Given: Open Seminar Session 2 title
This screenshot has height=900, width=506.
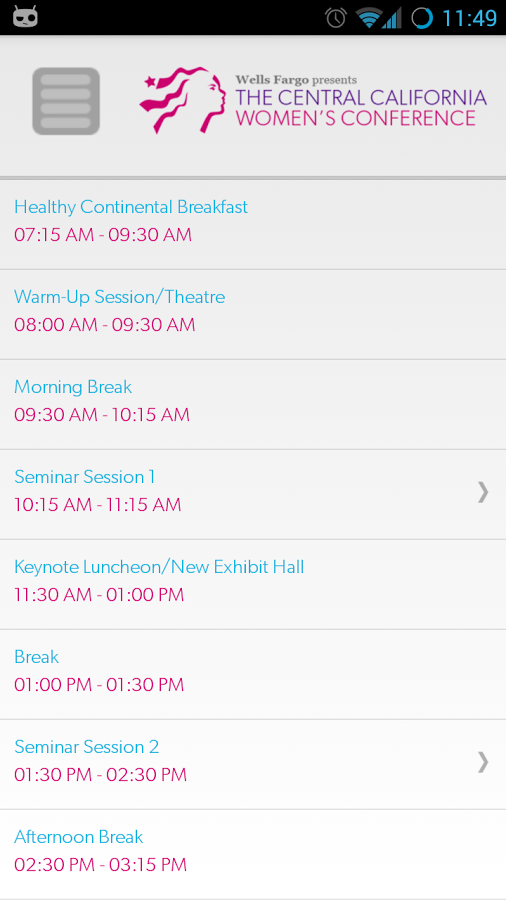Looking at the screenshot, I should click(x=87, y=747).
